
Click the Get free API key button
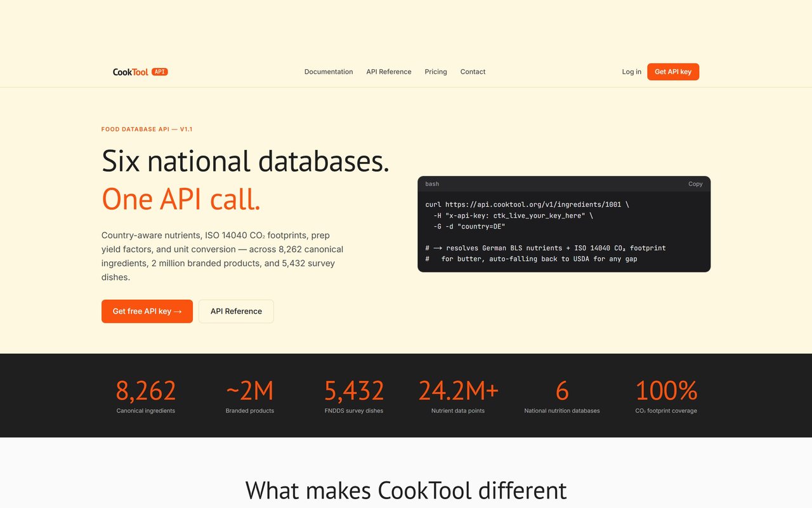[147, 311]
